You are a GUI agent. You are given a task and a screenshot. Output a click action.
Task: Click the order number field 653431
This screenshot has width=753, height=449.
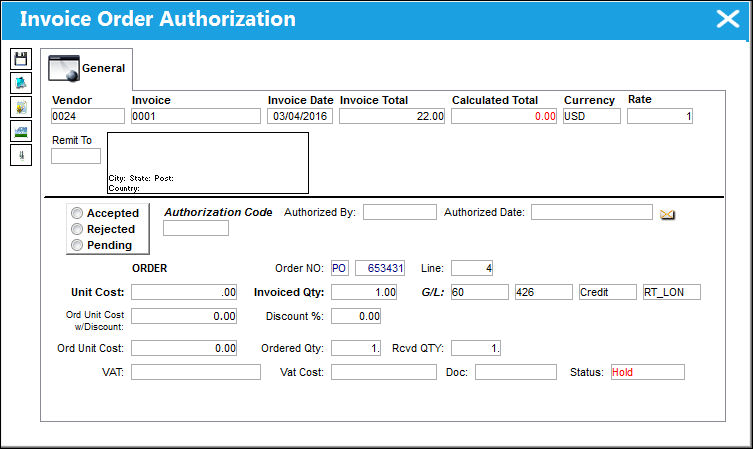tap(380, 268)
